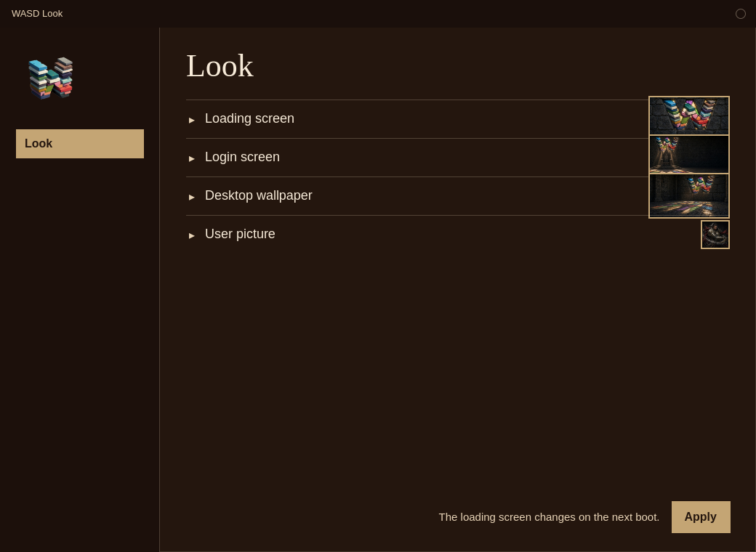Screen dimensions: 756x552
Task: Click the Apply button
Action: pyautogui.click(x=701, y=517)
